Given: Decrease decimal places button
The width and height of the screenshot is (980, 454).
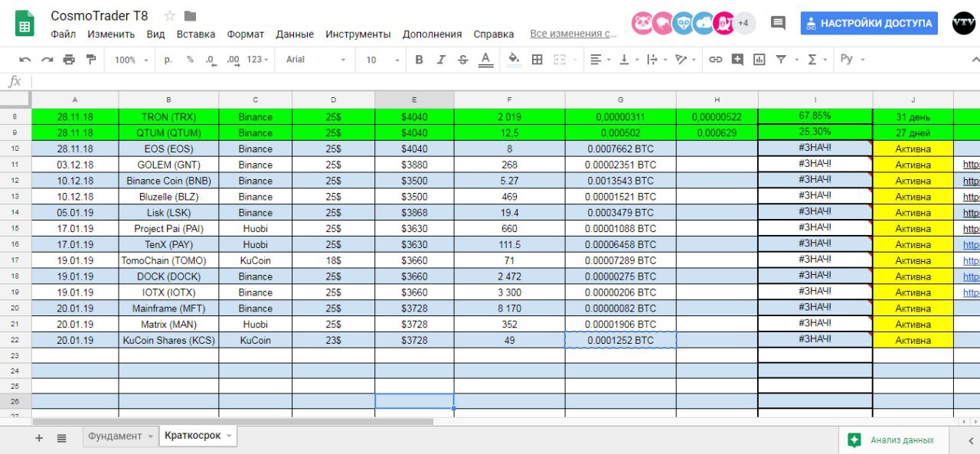Looking at the screenshot, I should (x=211, y=60).
